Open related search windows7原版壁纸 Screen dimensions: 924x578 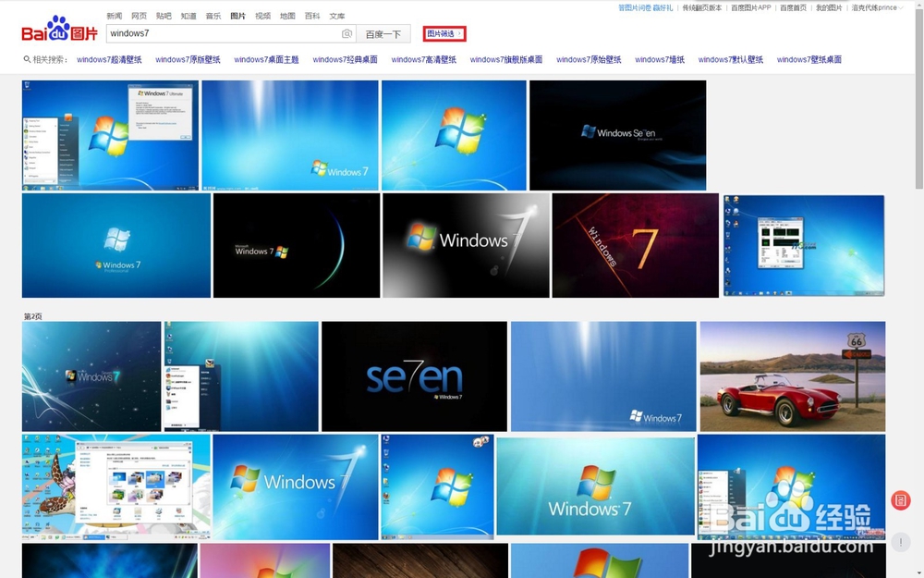pos(188,59)
